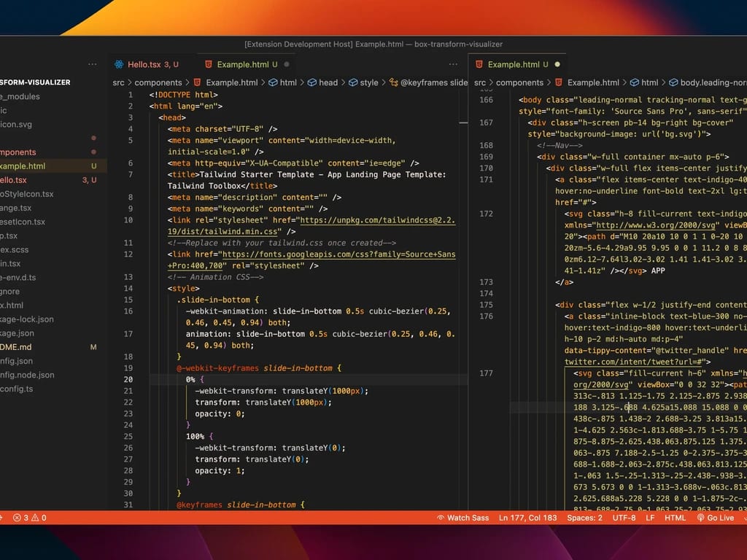Viewport: 747px width, 560px height.
Task: Open 'kage-lock.json' in explorer
Action: pyautogui.click(x=27, y=319)
